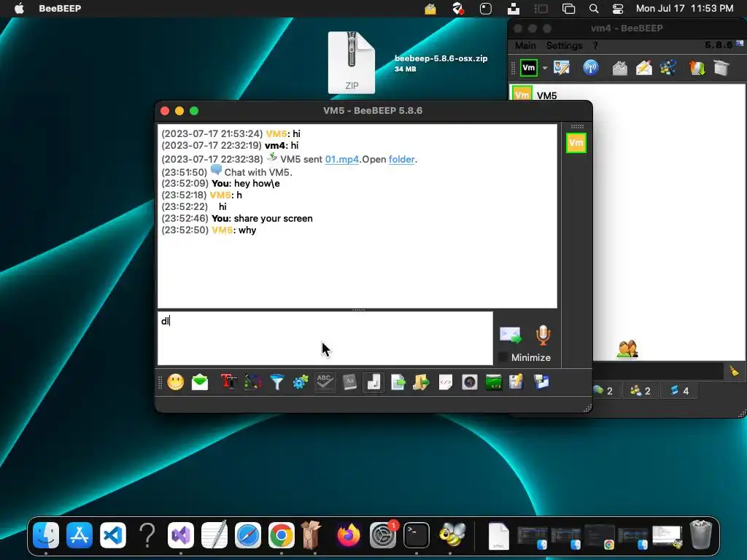Toggle the return-key send mode button

pos(373,382)
